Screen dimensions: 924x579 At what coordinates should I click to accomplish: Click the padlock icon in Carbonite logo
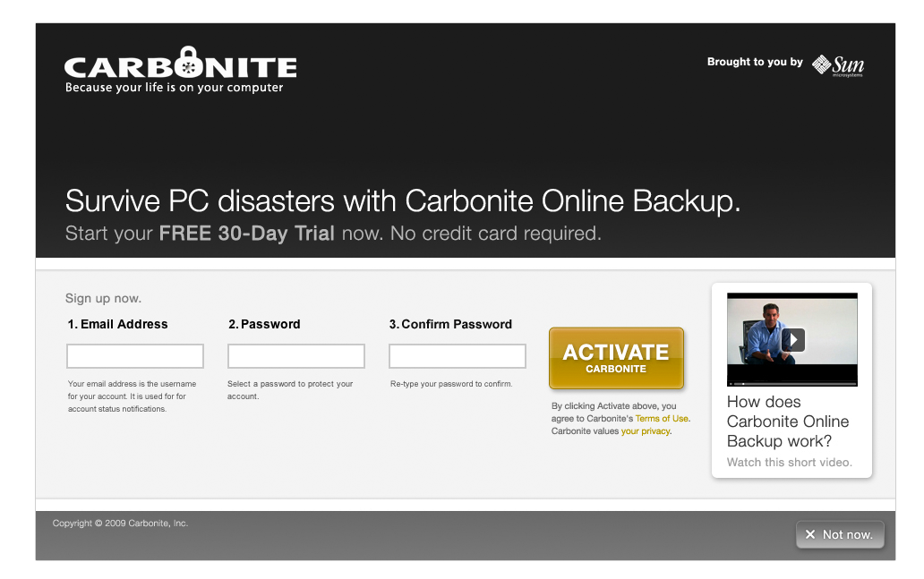pyautogui.click(x=186, y=63)
